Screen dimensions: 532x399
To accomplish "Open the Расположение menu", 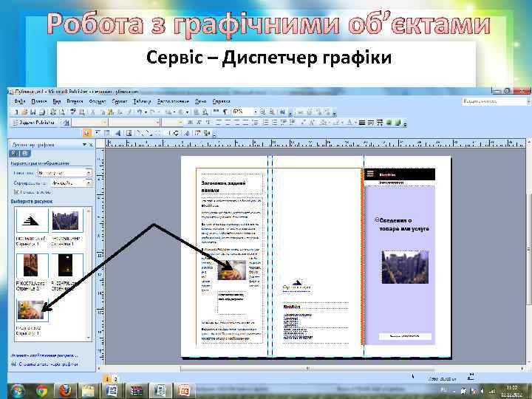I will [x=173, y=101].
